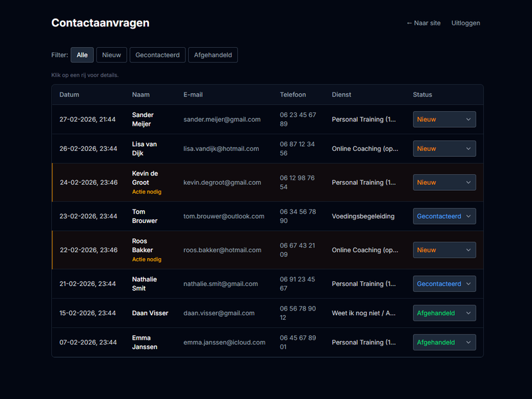Viewport: 532px width, 399px height.
Task: Open status dropdown for Lisa van Dijk
Action: [444, 148]
